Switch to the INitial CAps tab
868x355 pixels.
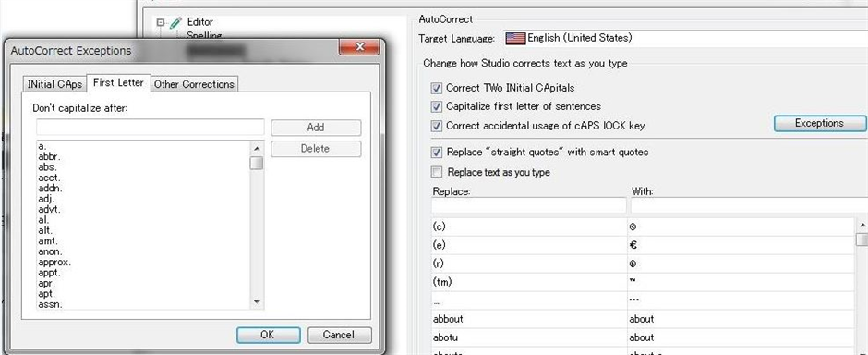pyautogui.click(x=54, y=84)
